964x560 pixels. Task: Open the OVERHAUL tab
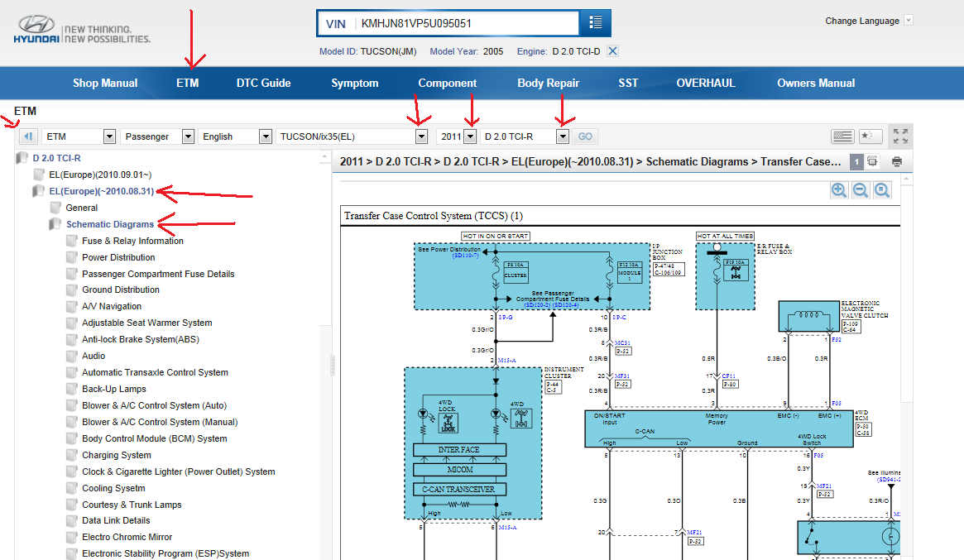(706, 83)
